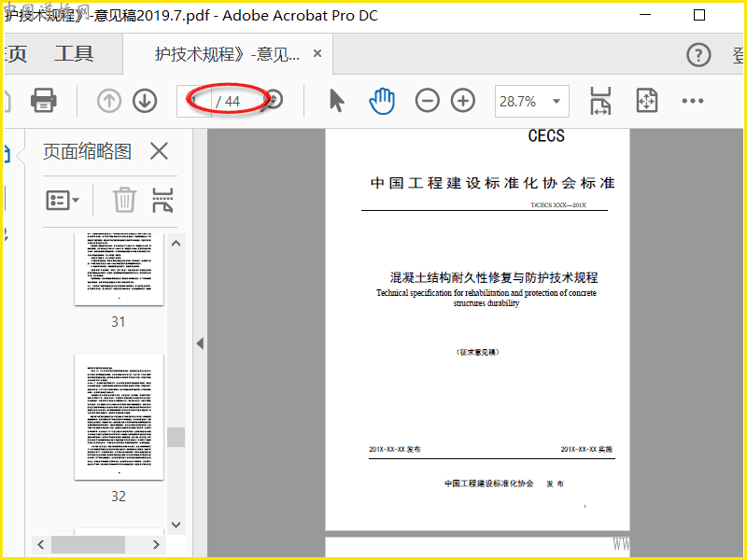Image resolution: width=747 pixels, height=560 pixels.
Task: Select the 护技术规程 document tab
Action: coord(227,54)
